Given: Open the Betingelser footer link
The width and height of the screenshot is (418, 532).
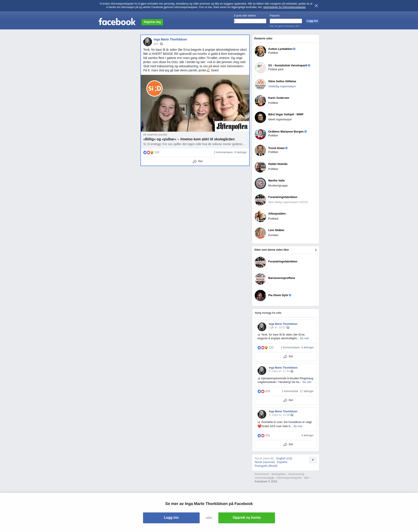Looking at the screenshot, I should pyautogui.click(x=278, y=474).
